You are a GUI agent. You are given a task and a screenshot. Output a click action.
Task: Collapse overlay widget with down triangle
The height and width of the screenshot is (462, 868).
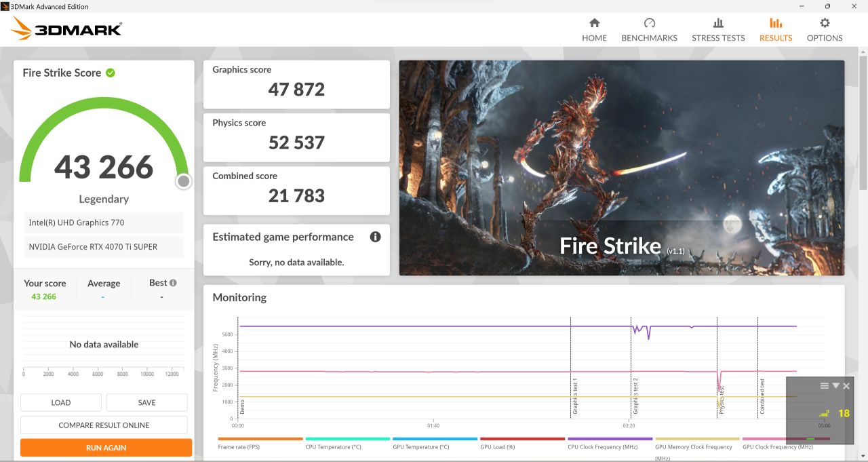tap(835, 385)
